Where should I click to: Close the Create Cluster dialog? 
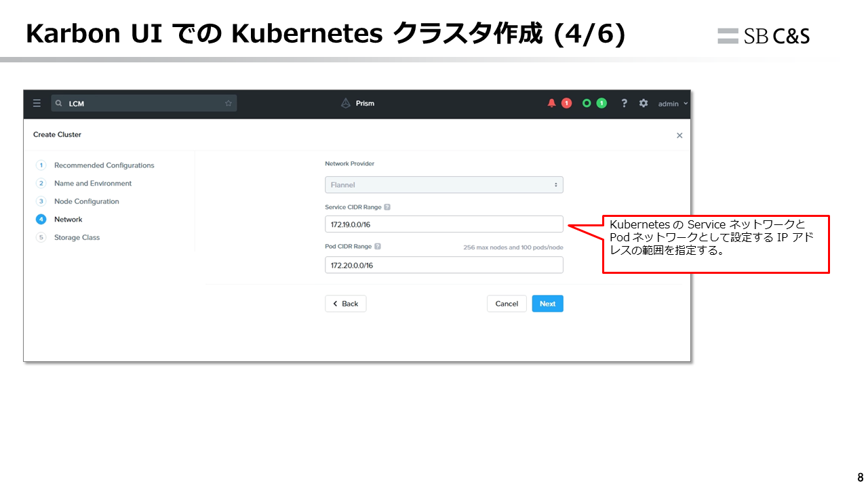[x=679, y=136]
